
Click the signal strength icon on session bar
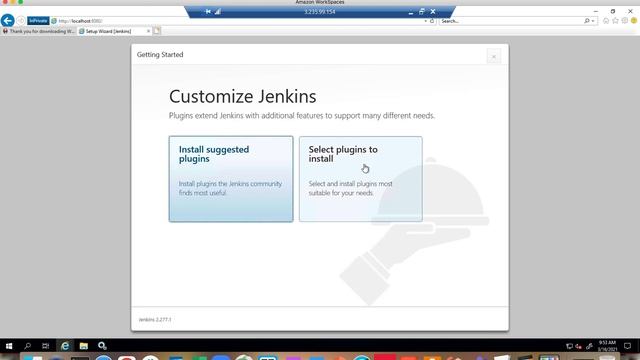pyautogui.click(x=218, y=11)
